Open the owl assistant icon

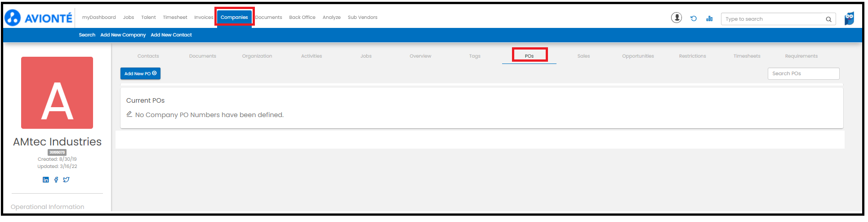coord(849,18)
